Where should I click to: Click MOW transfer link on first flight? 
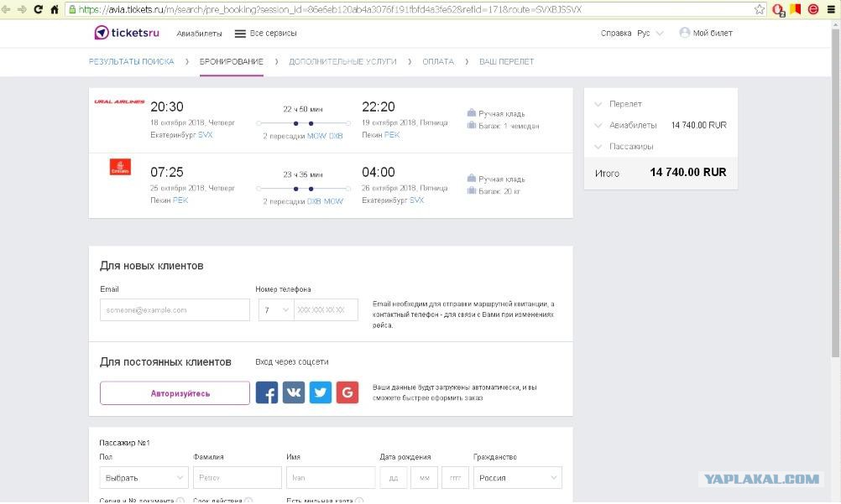(x=316, y=136)
